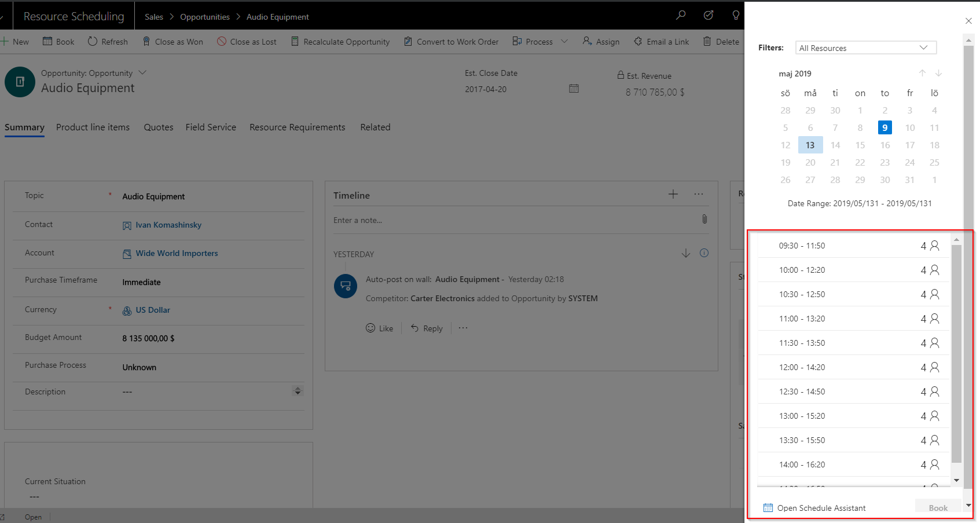The height and width of the screenshot is (523, 980).
Task: Click Open Schedule Assistant link
Action: (821, 508)
